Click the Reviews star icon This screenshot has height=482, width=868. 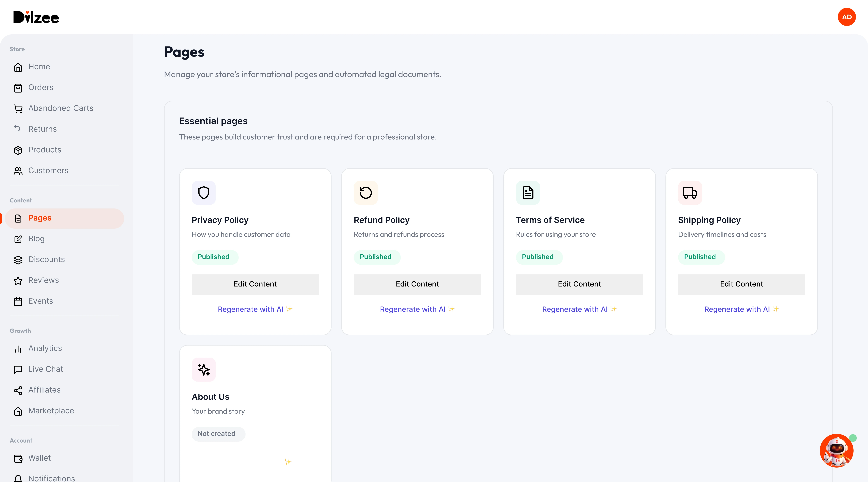coord(18,281)
